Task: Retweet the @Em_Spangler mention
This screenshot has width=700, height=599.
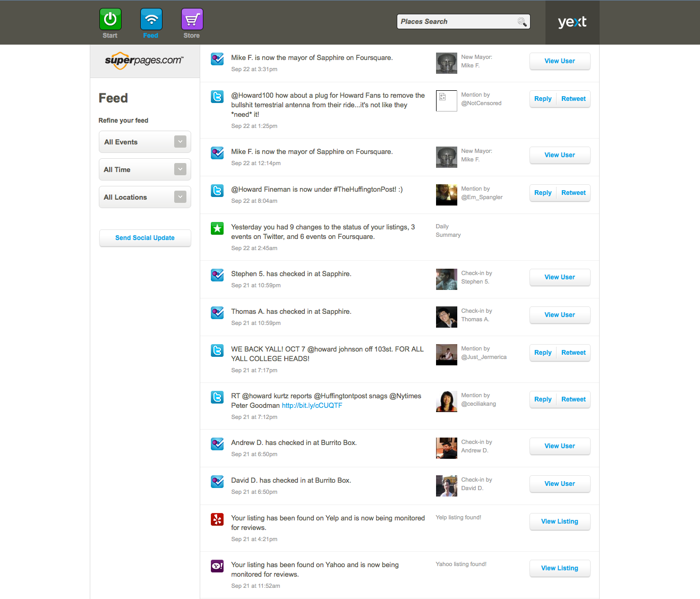Action: click(574, 193)
